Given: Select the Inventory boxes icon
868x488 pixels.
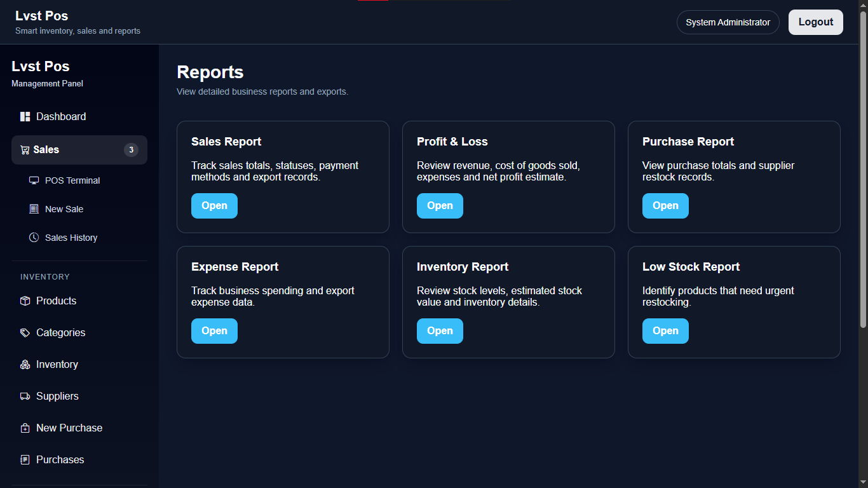Looking at the screenshot, I should pos(25,364).
